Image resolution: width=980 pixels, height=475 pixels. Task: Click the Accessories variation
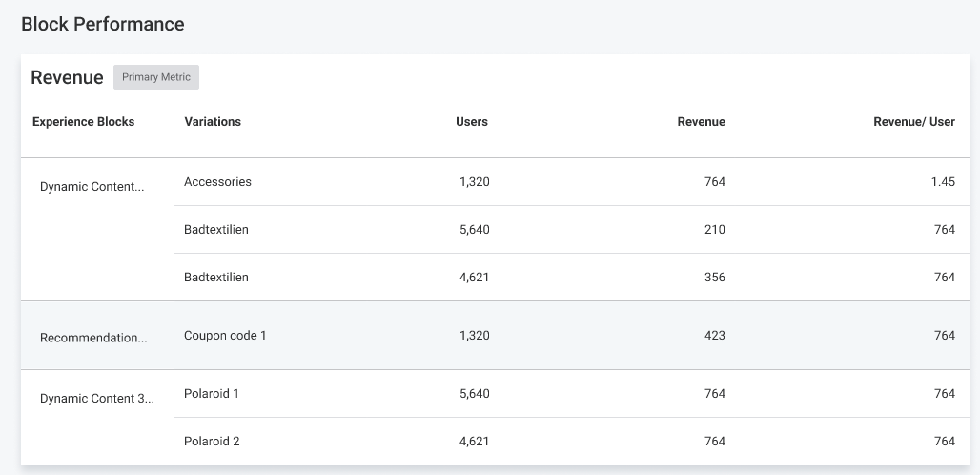[217, 182]
